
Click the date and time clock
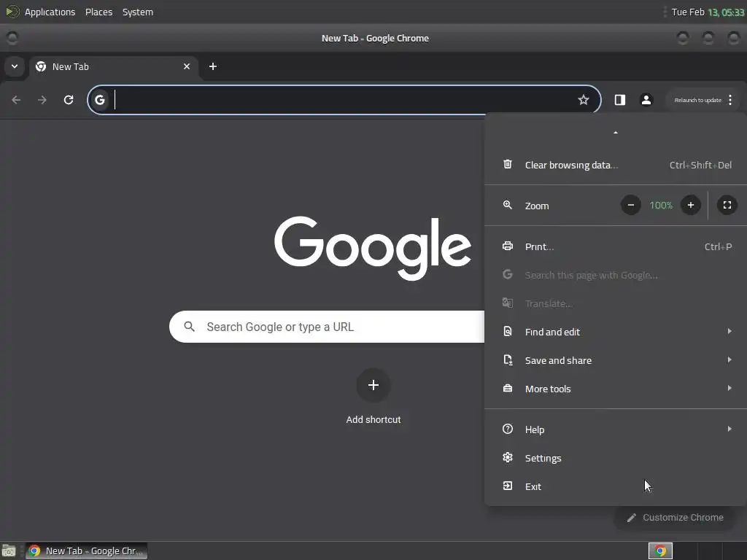point(708,12)
